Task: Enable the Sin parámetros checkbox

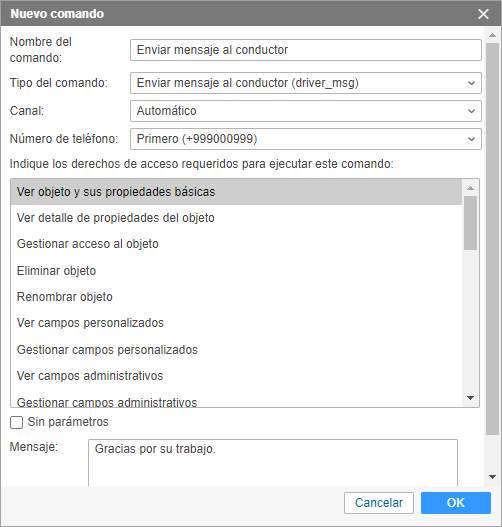Action: (16, 422)
